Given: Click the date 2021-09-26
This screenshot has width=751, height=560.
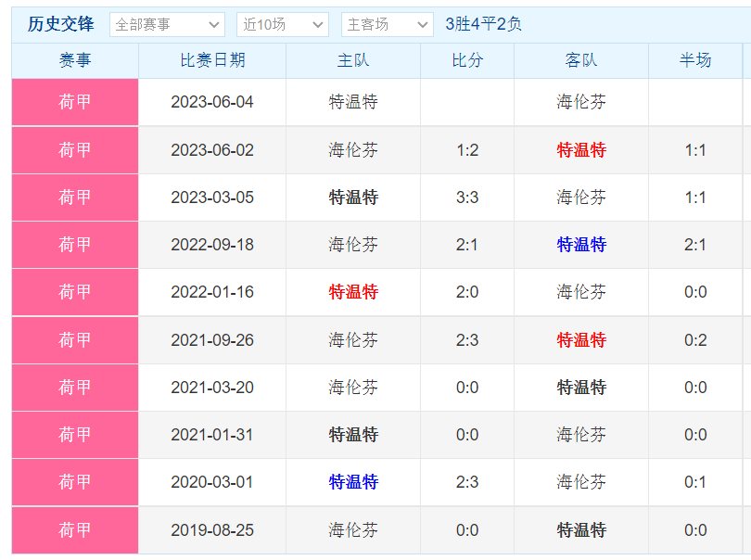Looking at the screenshot, I should (212, 340).
